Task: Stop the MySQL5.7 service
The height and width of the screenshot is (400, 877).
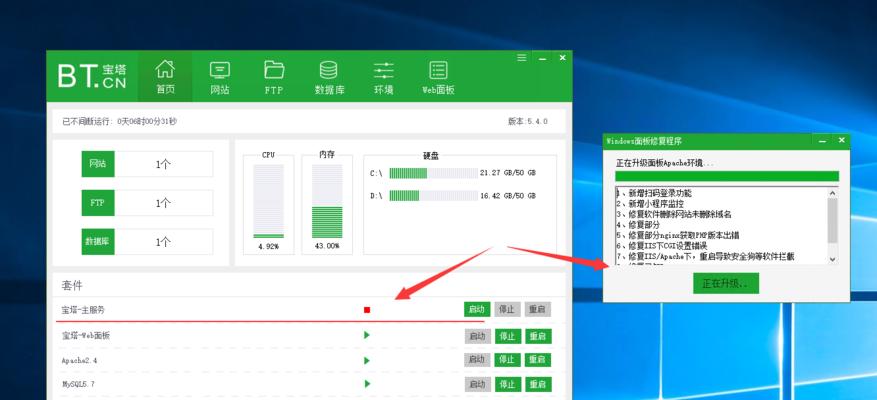Action: tap(507, 384)
